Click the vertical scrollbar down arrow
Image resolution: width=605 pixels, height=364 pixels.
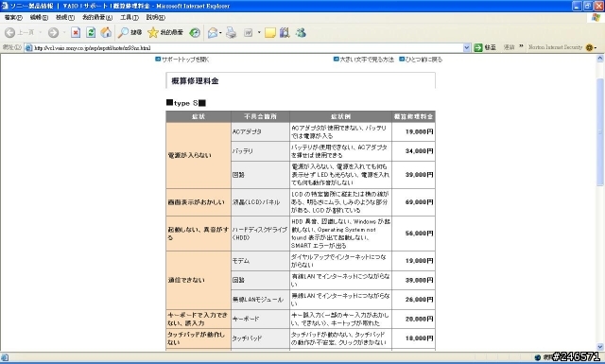(x=600, y=347)
